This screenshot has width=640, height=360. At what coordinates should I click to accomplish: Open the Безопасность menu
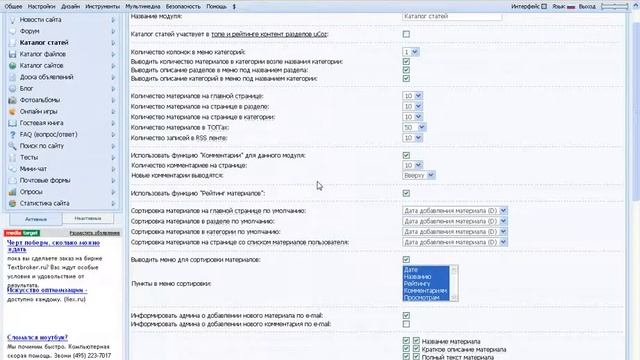(x=183, y=7)
